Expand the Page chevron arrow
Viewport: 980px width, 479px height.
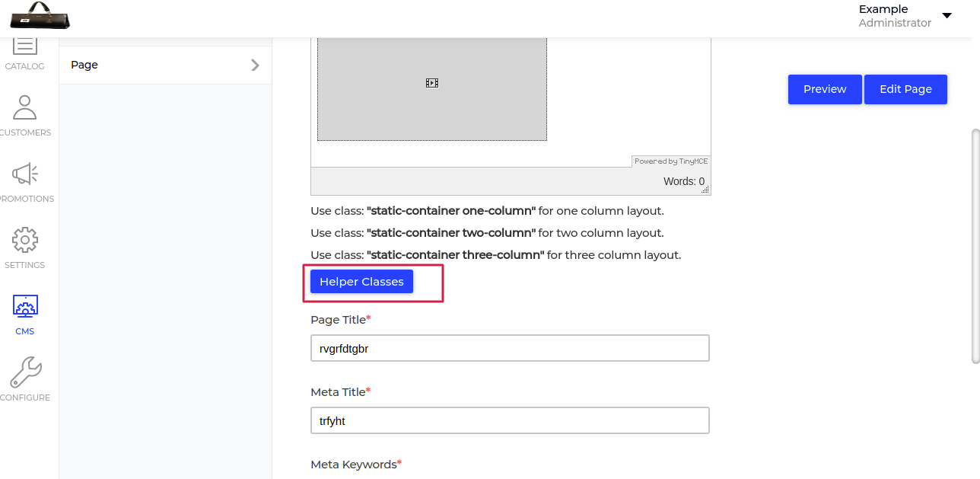(x=255, y=65)
